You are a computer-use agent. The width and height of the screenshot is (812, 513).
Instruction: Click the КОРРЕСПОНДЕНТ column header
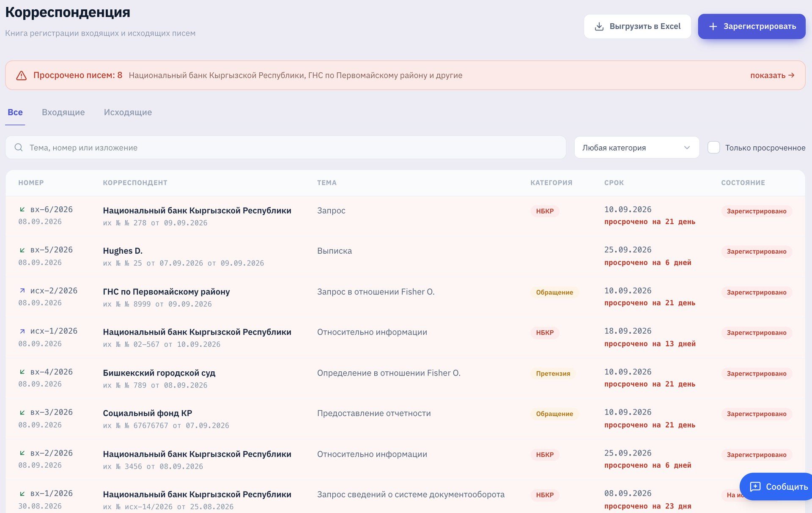135,183
